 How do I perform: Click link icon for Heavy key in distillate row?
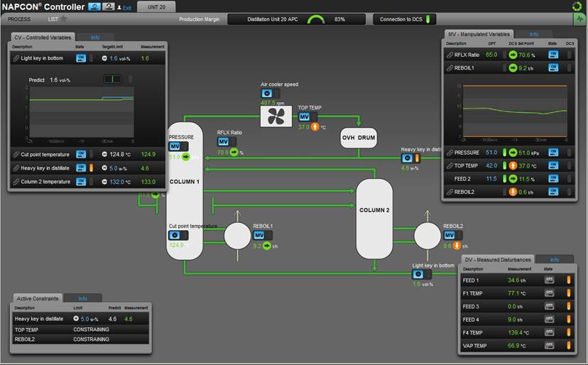pos(16,168)
